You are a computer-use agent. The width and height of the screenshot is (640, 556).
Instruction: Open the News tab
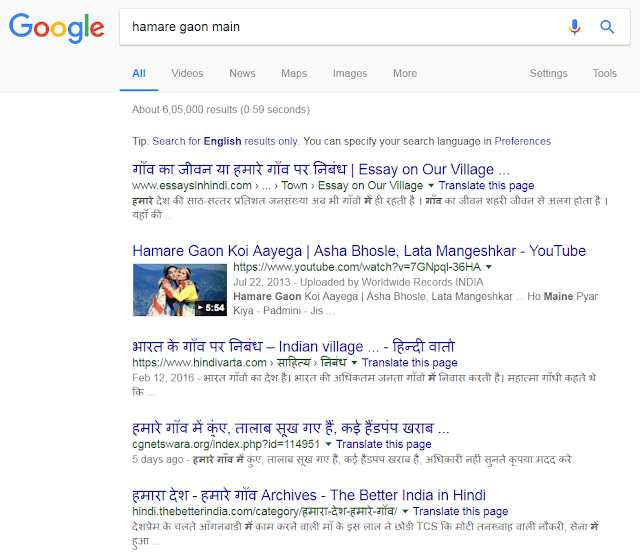242,73
